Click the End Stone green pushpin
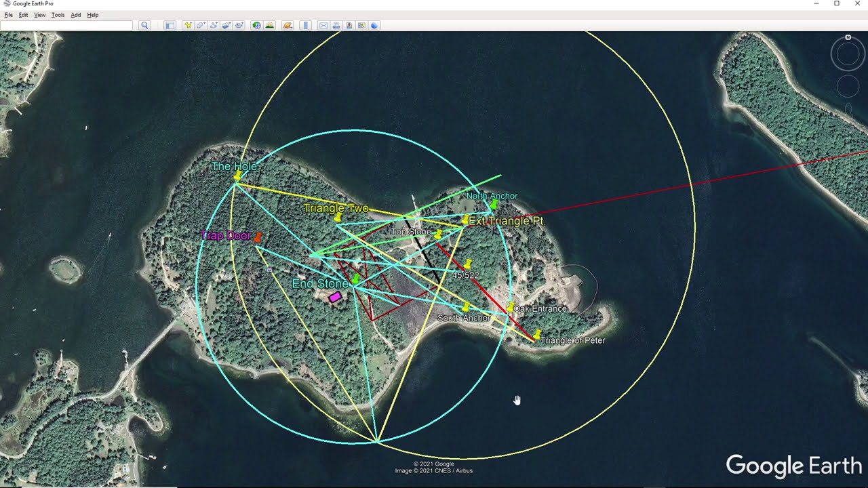868x488 pixels. (355, 279)
